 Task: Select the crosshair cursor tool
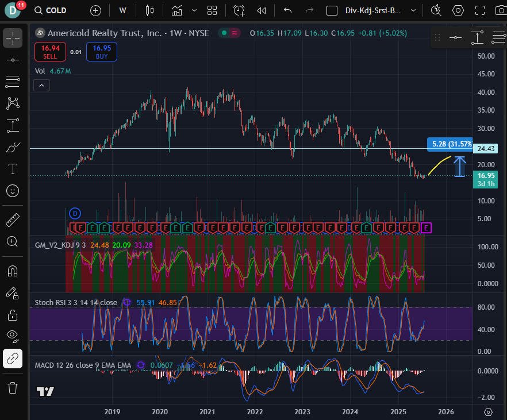13,38
